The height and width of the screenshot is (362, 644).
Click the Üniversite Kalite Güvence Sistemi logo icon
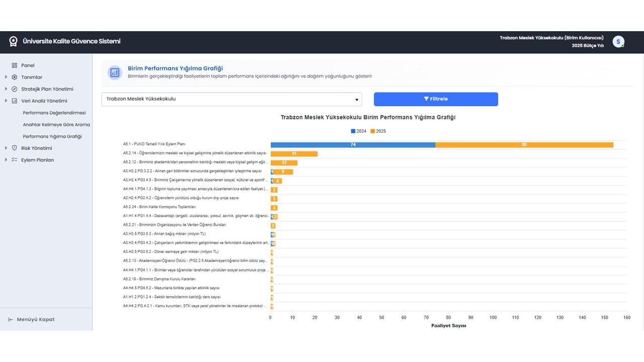coord(14,42)
